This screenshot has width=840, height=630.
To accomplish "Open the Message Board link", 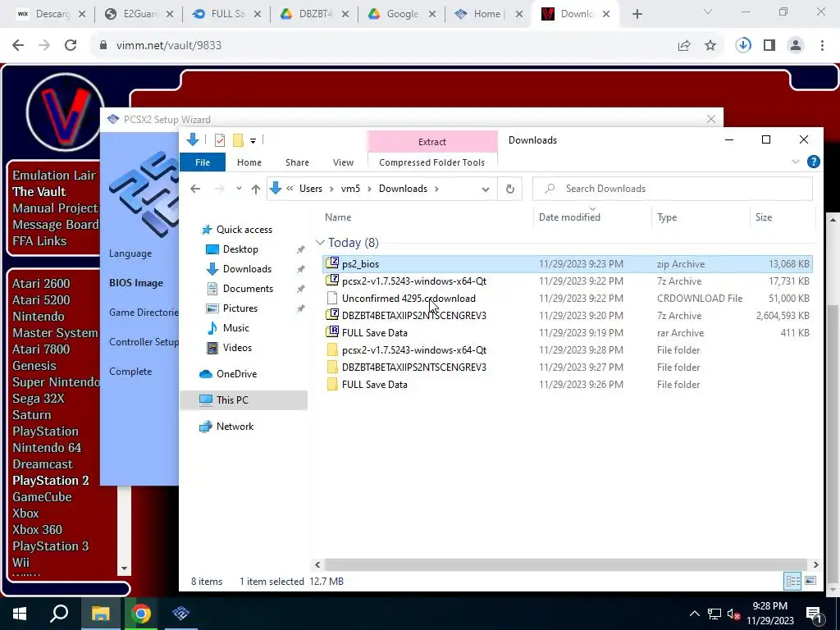I will 56,225.
